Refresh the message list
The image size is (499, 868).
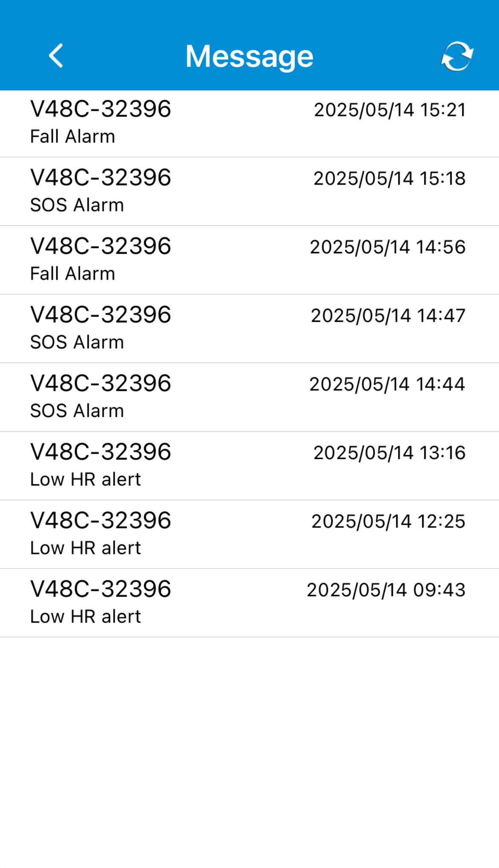[457, 56]
